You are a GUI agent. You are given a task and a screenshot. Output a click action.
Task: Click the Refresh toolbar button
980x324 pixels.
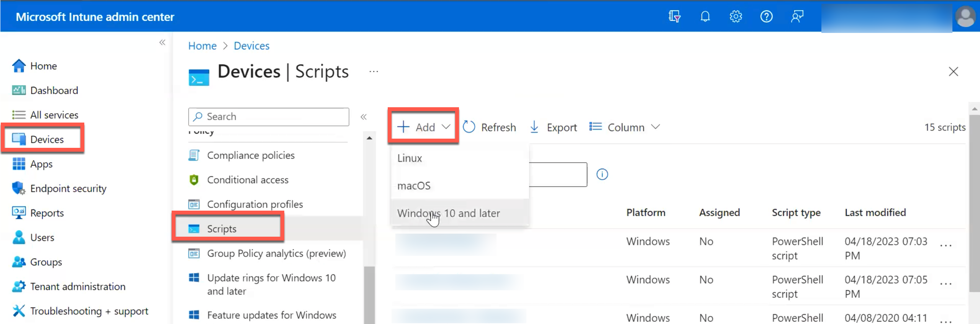tap(490, 127)
